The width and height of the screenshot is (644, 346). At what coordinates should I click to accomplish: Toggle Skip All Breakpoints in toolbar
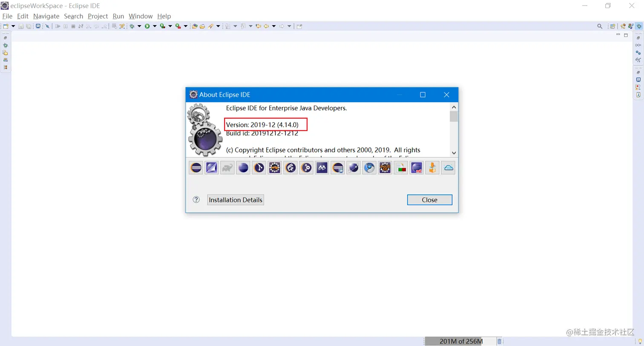(x=47, y=26)
